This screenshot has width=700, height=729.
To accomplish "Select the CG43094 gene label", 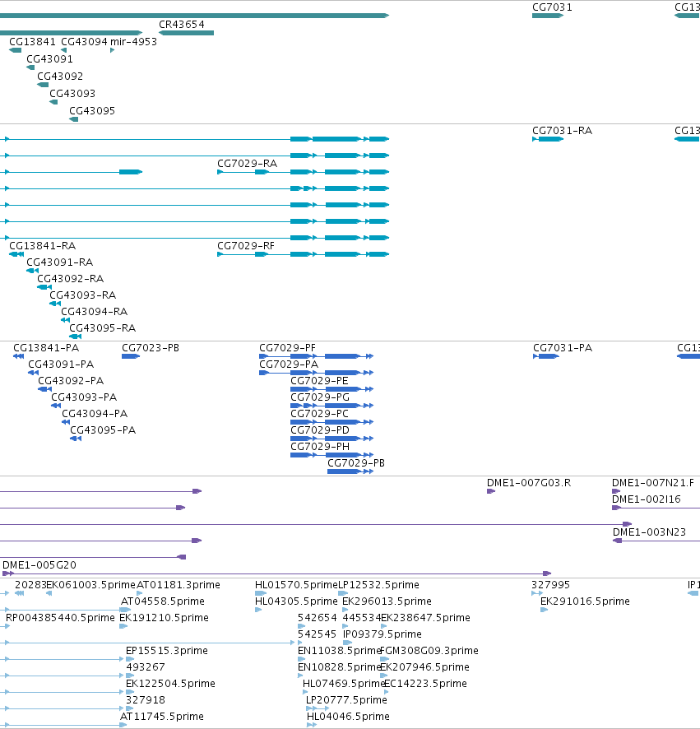I will (84, 42).
